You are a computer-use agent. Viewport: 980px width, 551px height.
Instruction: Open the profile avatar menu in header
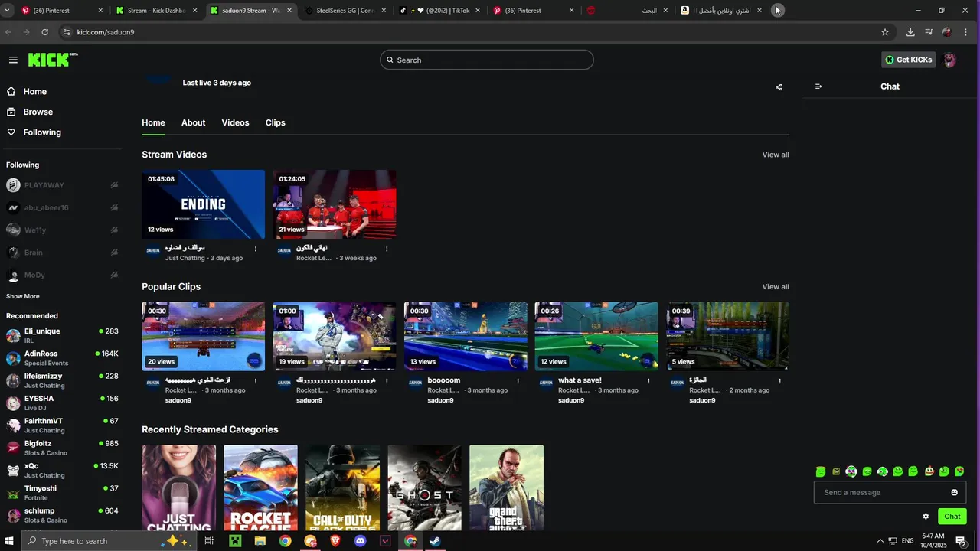pos(949,60)
